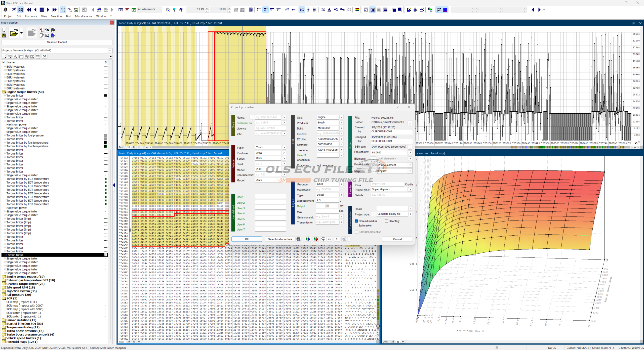Select the 8-bit data width icon

tap(258, 10)
